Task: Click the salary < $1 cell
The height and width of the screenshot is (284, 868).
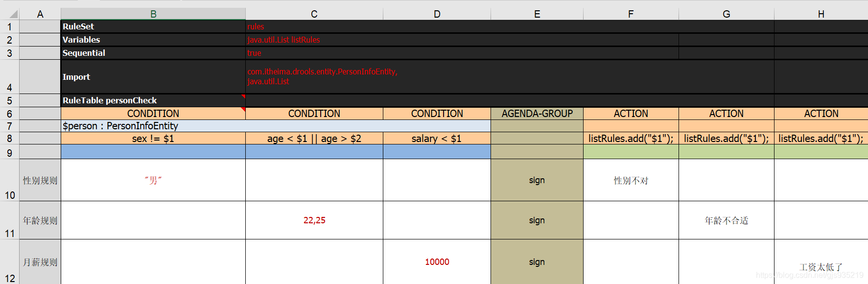Action: [437, 139]
